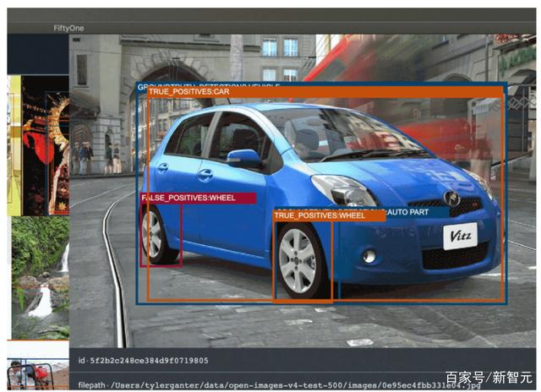Click the AUTO PART ground truth label
Screen dimensions: 541x392
tap(407, 212)
